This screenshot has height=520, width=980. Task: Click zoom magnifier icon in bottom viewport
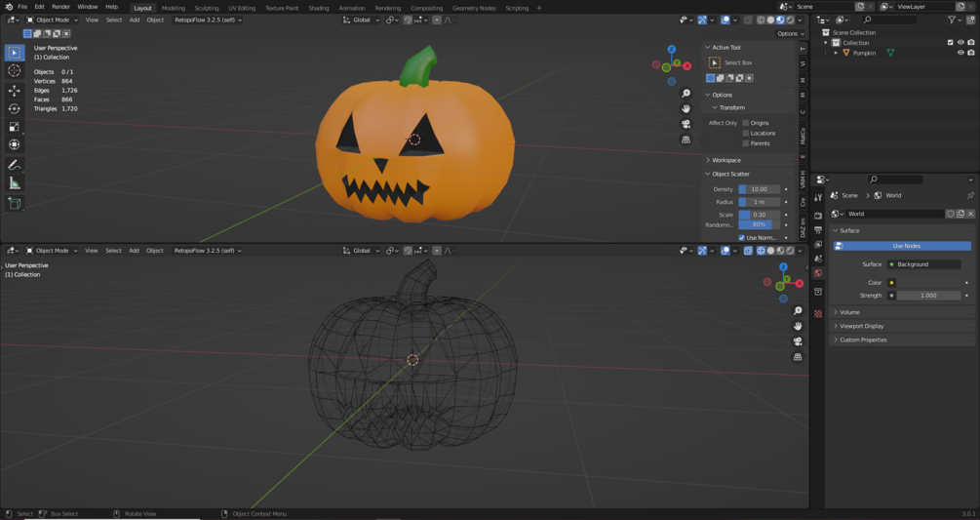click(798, 310)
